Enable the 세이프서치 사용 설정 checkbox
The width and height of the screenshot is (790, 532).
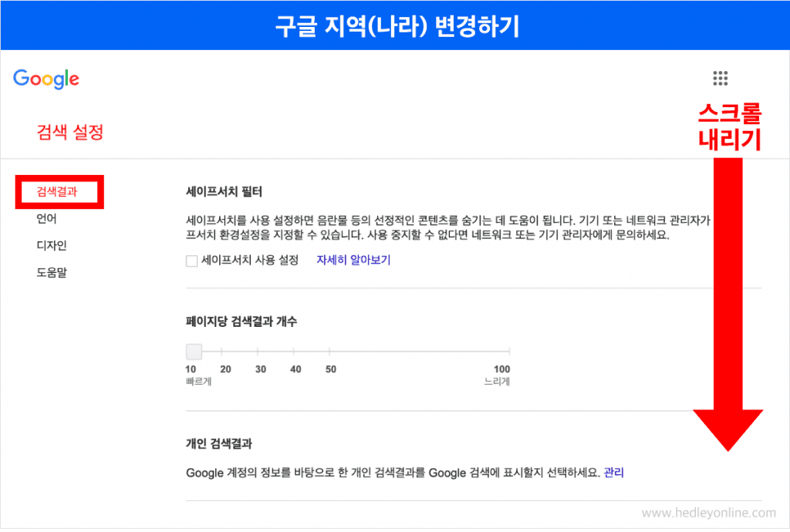pyautogui.click(x=191, y=261)
